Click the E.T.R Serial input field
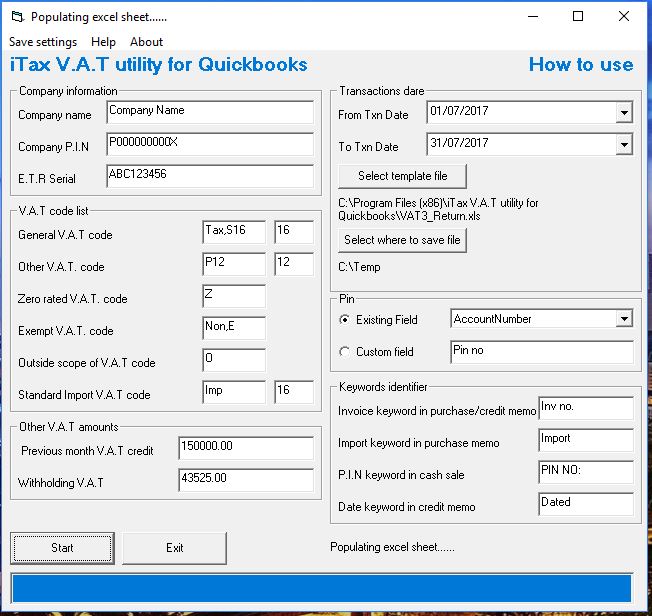The width and height of the screenshot is (652, 616). (209, 176)
